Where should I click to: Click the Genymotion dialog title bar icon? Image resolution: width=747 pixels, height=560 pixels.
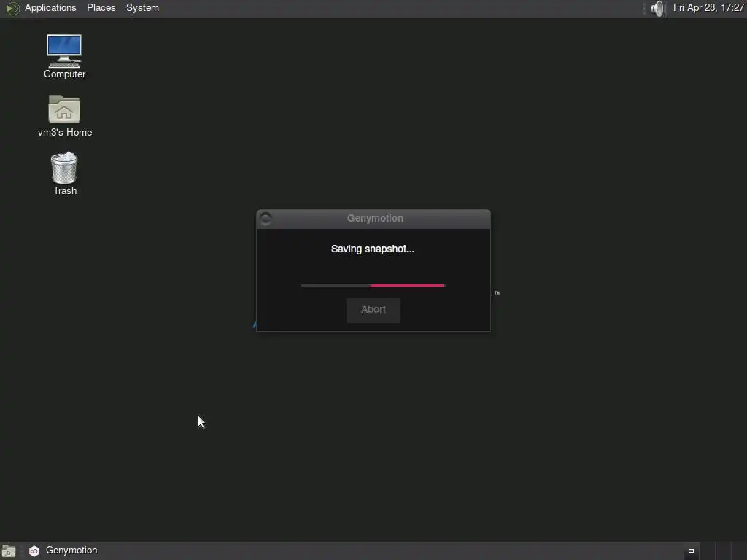tap(266, 219)
